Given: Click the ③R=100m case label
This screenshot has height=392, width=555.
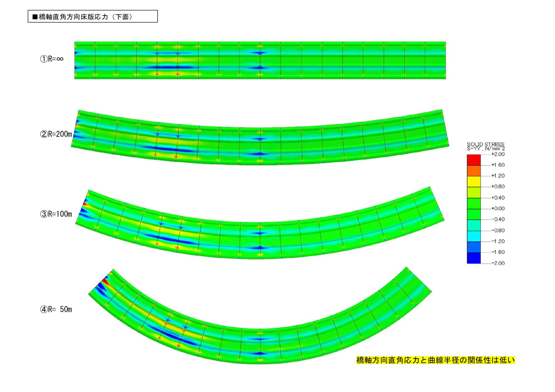Looking at the screenshot, I should point(56,214).
